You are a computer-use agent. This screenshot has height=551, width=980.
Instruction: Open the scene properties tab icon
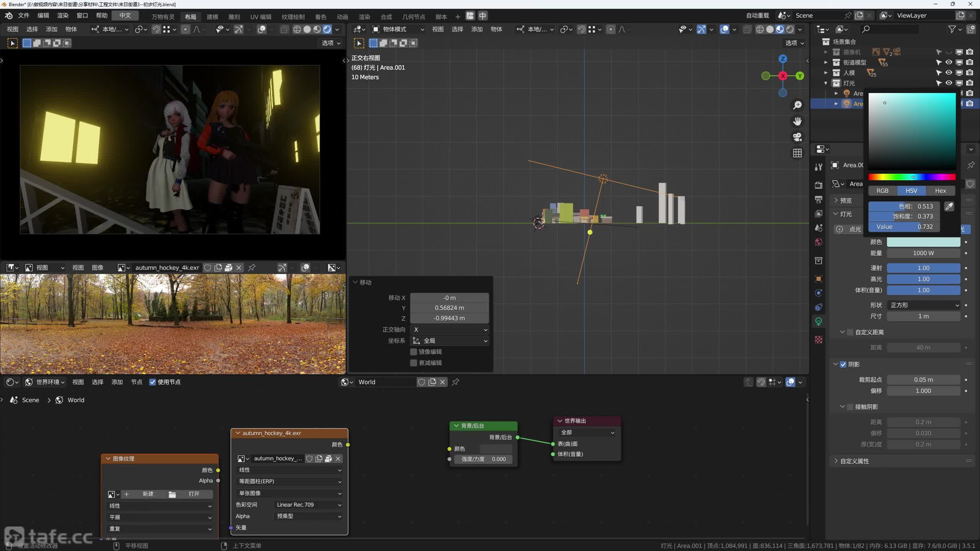(818, 228)
